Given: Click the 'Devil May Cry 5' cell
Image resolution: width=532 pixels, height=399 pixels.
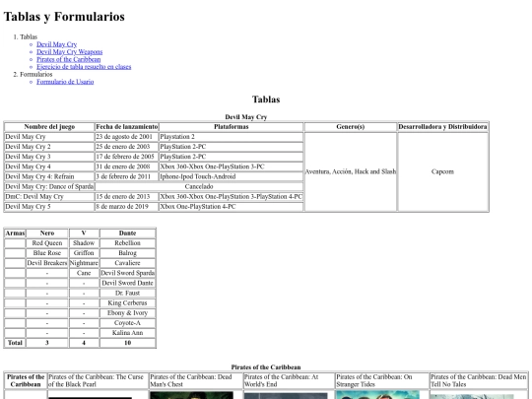Looking at the screenshot, I should click(x=49, y=207).
